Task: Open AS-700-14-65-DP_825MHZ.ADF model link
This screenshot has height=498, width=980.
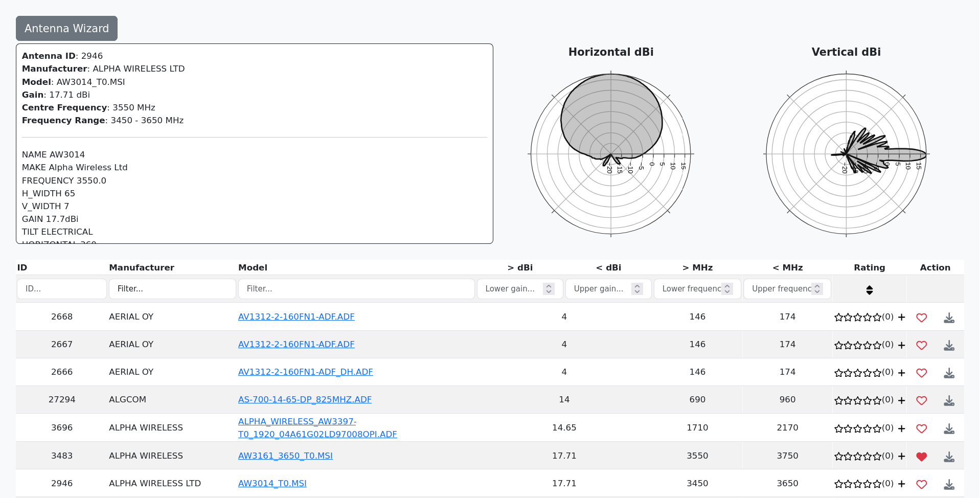Action: pos(305,399)
